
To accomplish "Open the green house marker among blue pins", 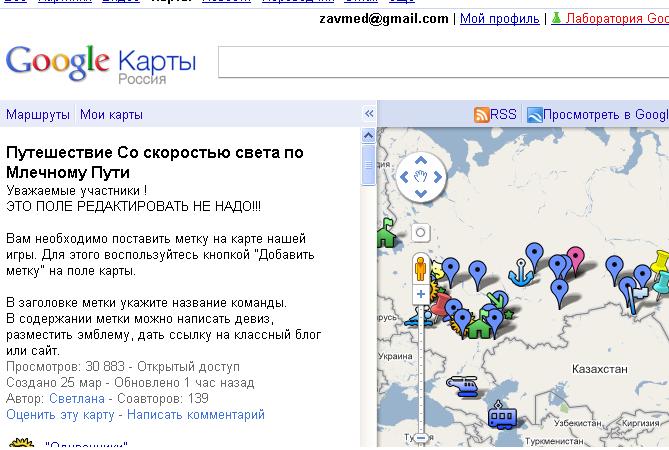I will pos(479,327).
